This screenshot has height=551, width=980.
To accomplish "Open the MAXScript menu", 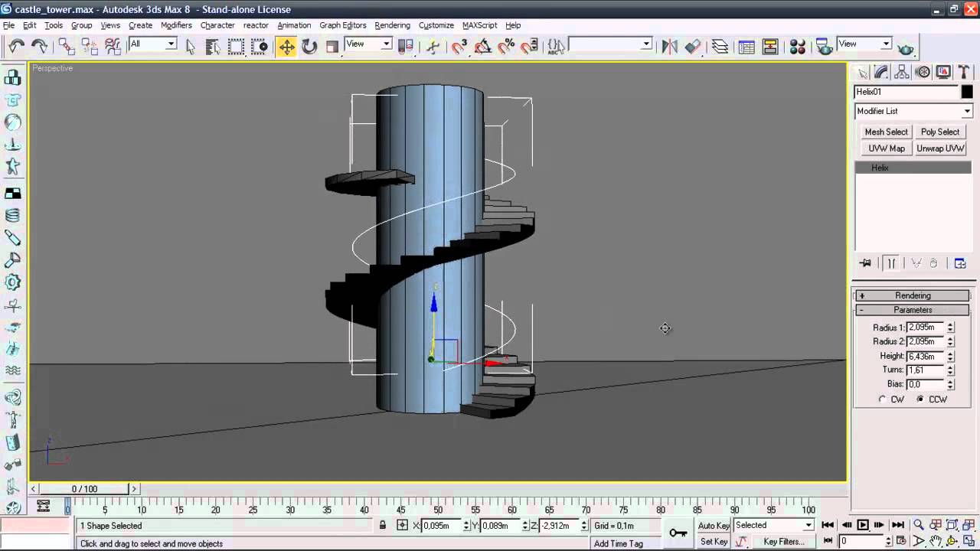I will [x=479, y=25].
